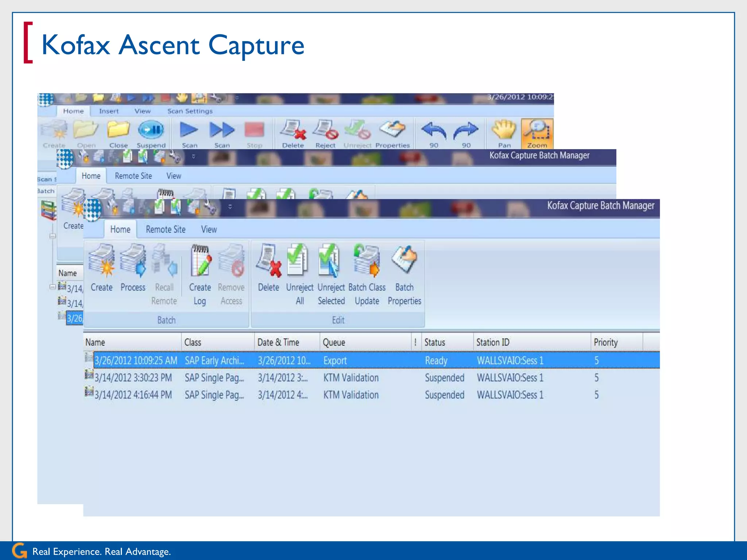Open Batch Properties in front window

405,274
